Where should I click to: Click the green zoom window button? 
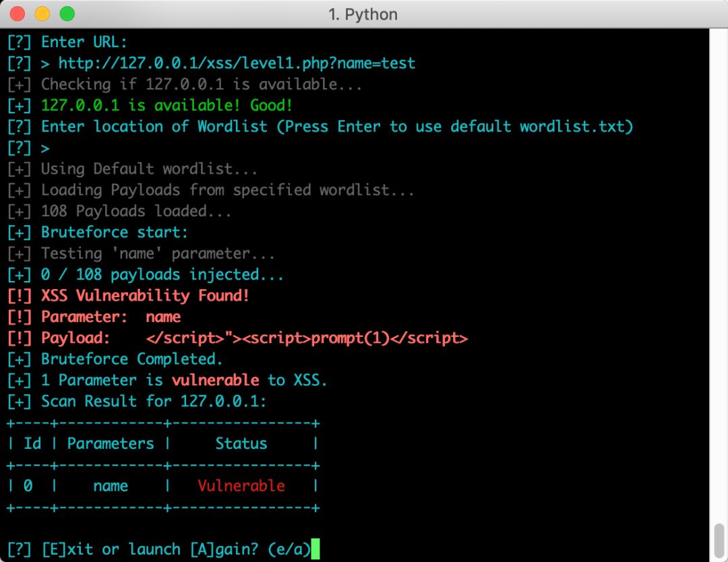(x=67, y=13)
